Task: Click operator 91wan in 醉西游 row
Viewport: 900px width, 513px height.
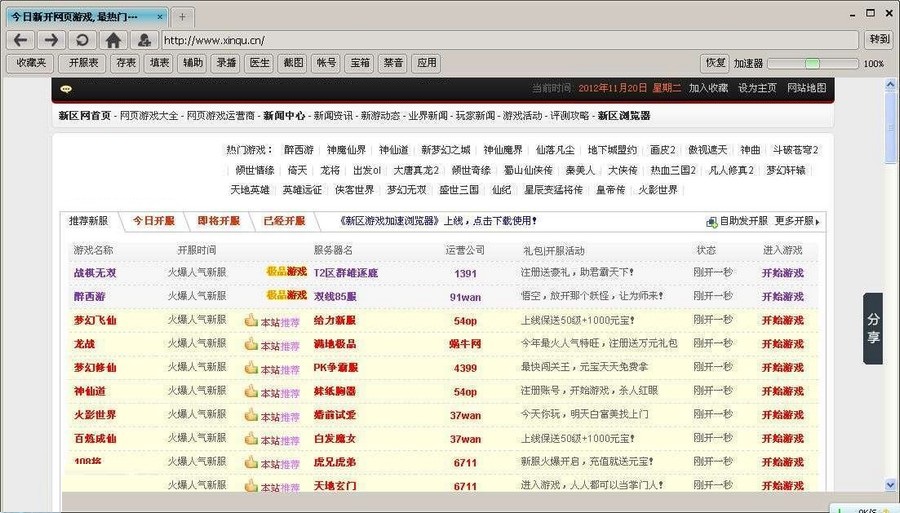Action: tap(465, 297)
